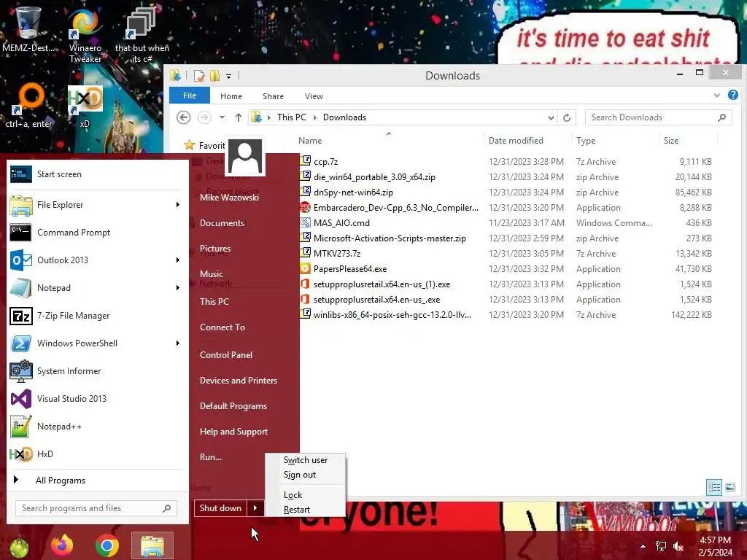Open Mike Wazowski user folder link

[229, 198]
